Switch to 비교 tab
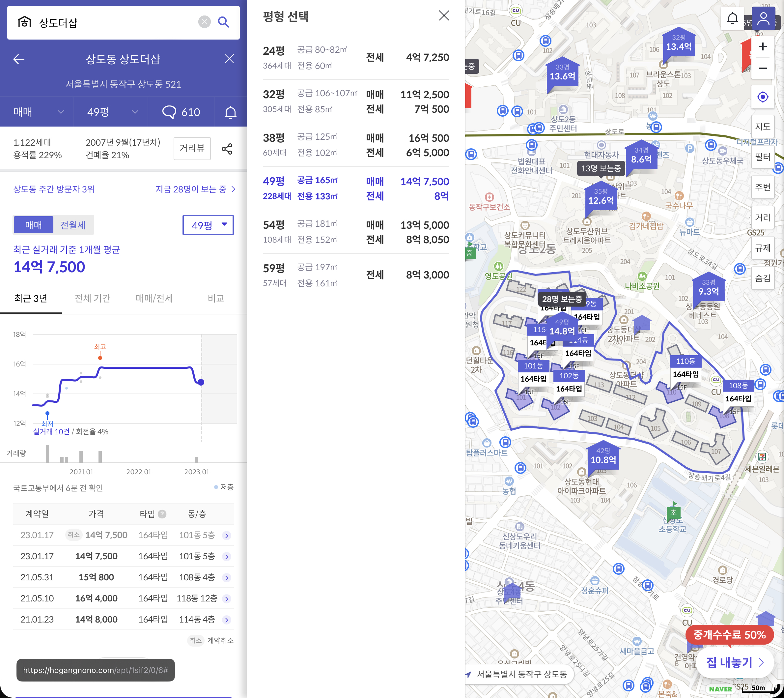The width and height of the screenshot is (784, 698). coord(216,299)
